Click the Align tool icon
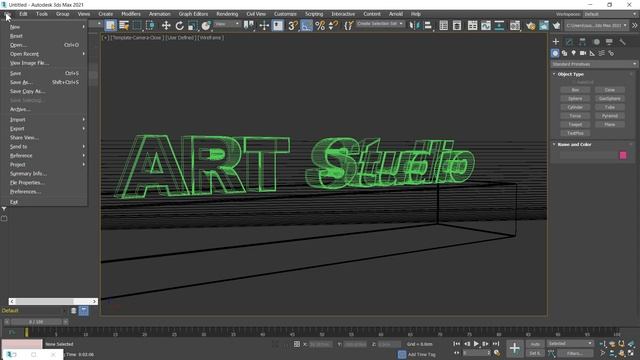This screenshot has width=640, height=360. click(428, 26)
